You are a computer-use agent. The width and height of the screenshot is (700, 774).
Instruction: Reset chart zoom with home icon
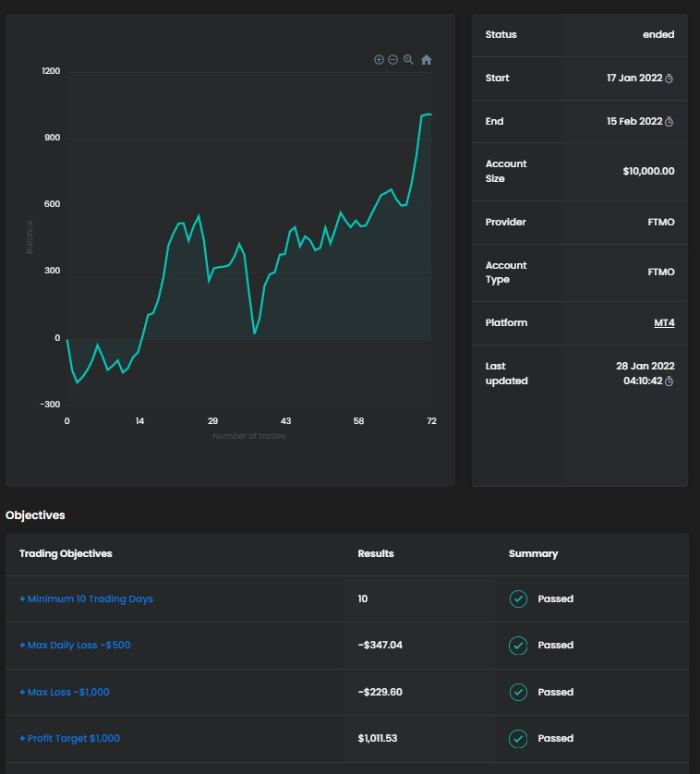[x=426, y=60]
